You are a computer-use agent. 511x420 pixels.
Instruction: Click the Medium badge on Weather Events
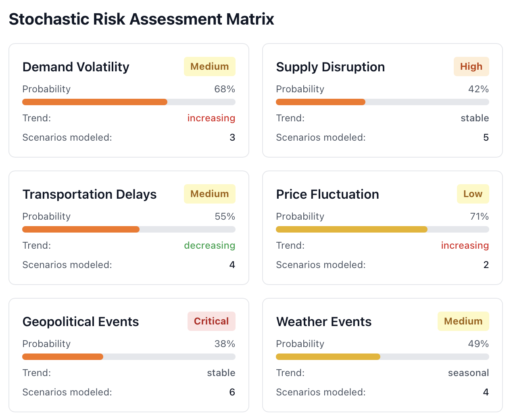tap(463, 321)
